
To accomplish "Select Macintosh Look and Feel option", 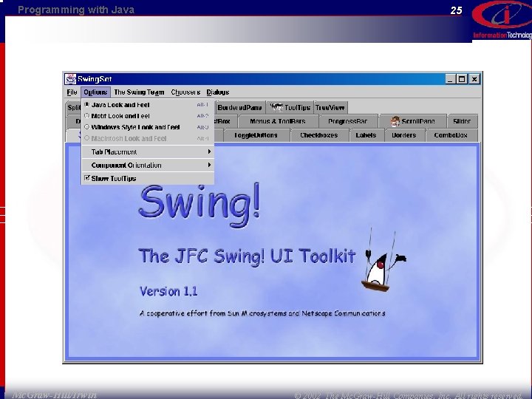I will point(148,138).
